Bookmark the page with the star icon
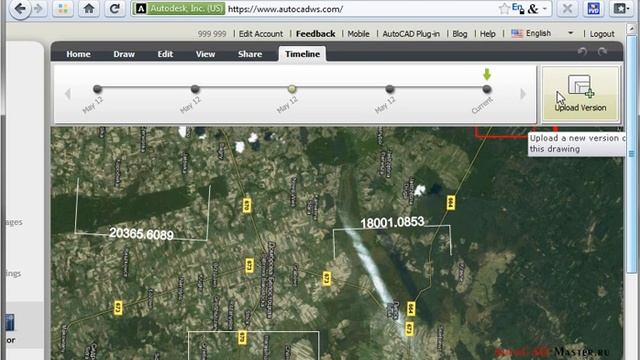The image size is (640, 360). pos(504,9)
